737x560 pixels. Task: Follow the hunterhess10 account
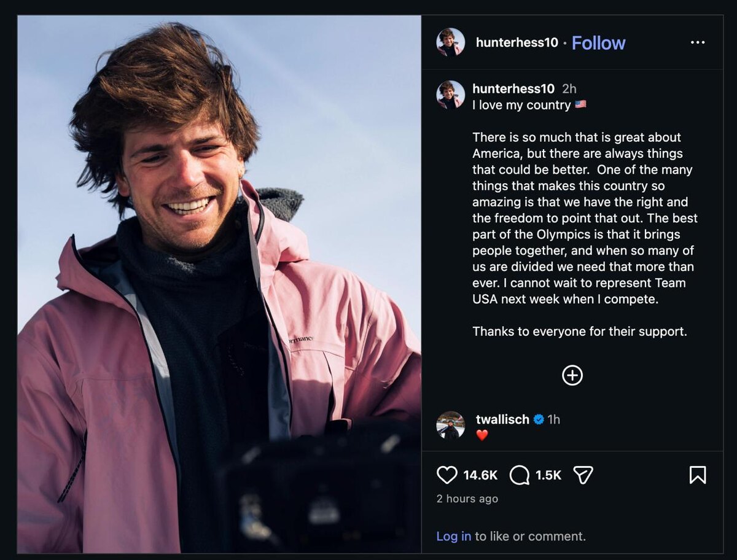[598, 43]
